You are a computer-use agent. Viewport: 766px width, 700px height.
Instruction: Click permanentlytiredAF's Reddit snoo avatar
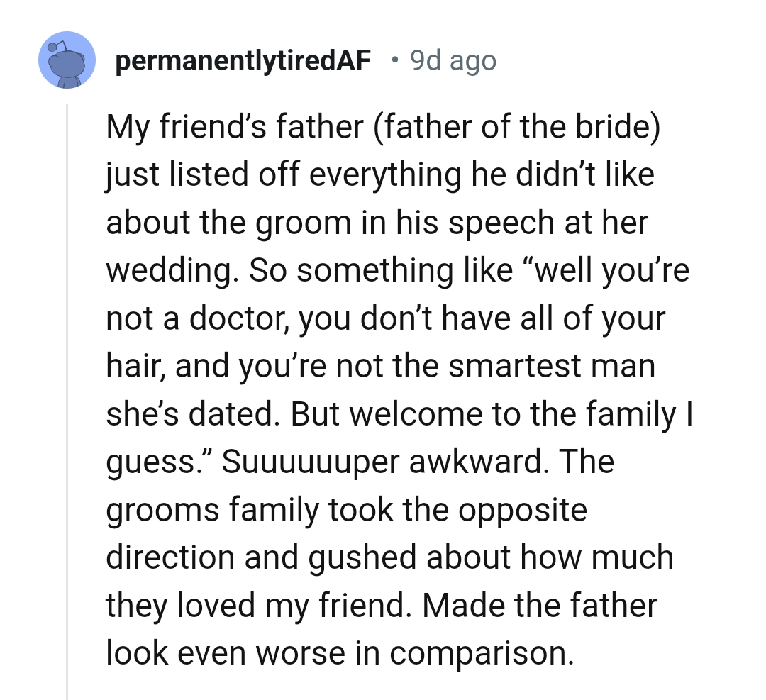67,60
